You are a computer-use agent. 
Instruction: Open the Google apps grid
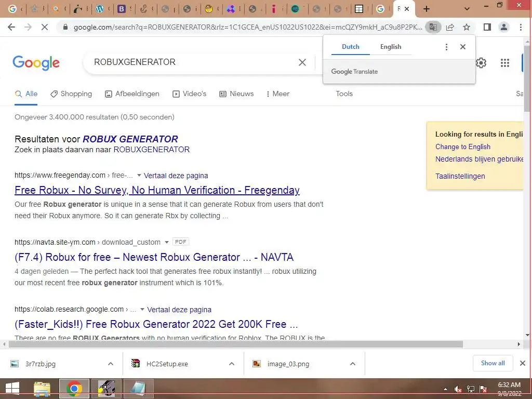pyautogui.click(x=505, y=63)
